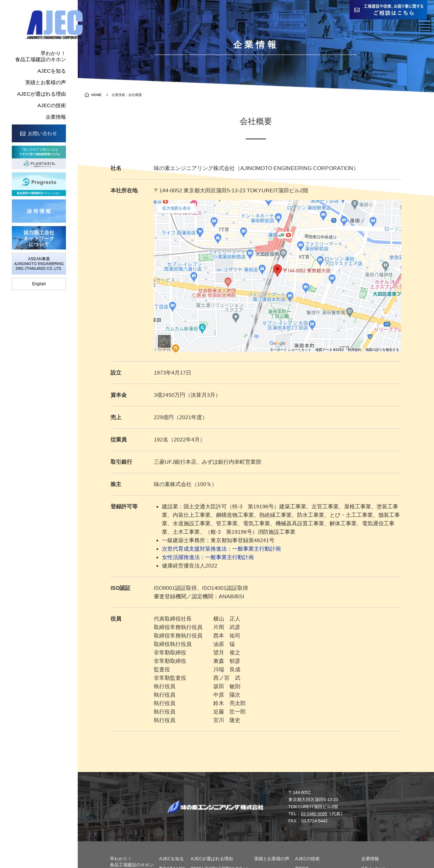
Task: Open AJECが選ばれる理由 sidebar menu item
Action: pyautogui.click(x=41, y=94)
